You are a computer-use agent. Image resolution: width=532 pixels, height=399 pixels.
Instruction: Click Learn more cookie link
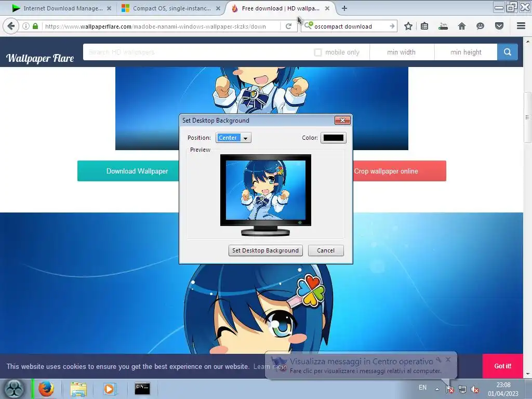(270, 366)
